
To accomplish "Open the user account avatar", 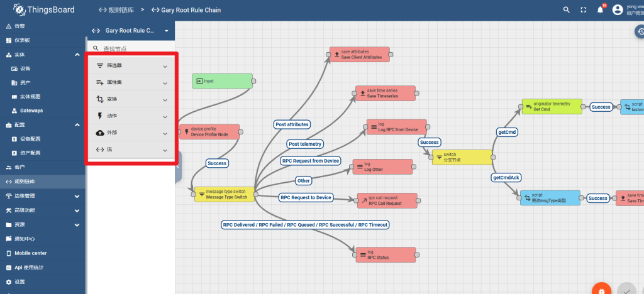I will (x=618, y=10).
